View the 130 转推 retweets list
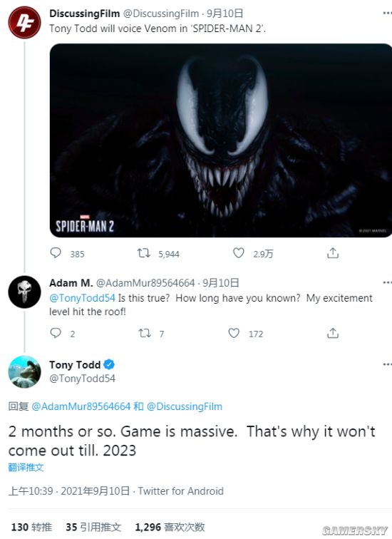Screen dimensions: 392x539 (31, 527)
